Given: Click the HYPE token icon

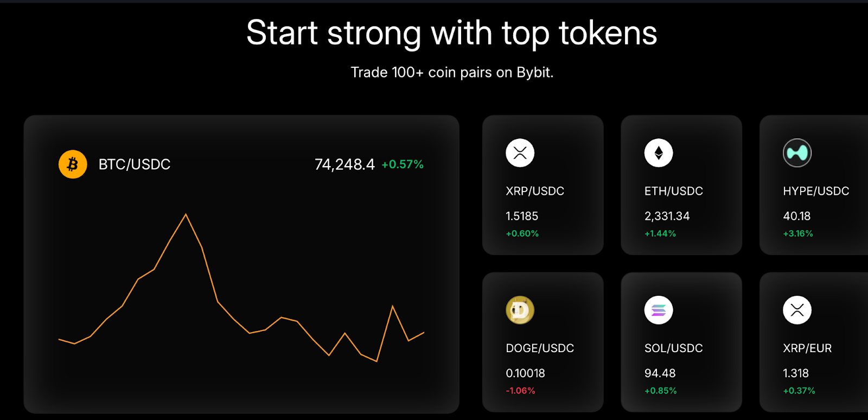Looking at the screenshot, I should coord(797,153).
